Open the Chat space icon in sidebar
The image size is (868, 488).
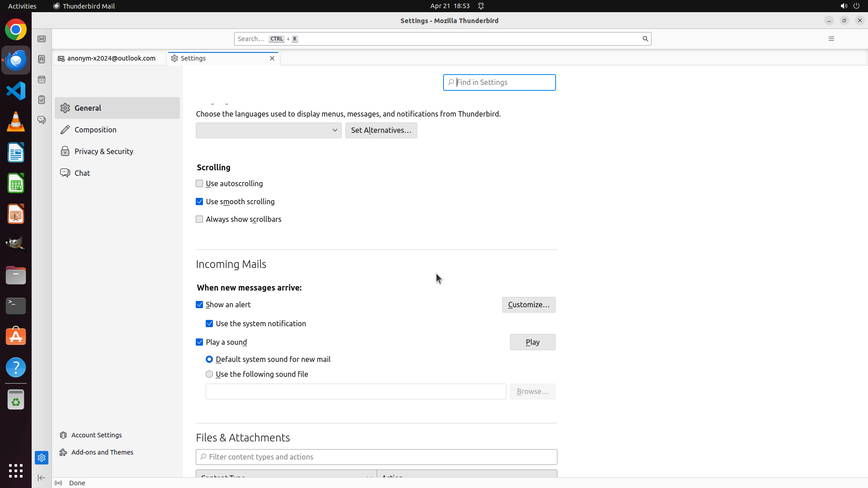[42, 120]
